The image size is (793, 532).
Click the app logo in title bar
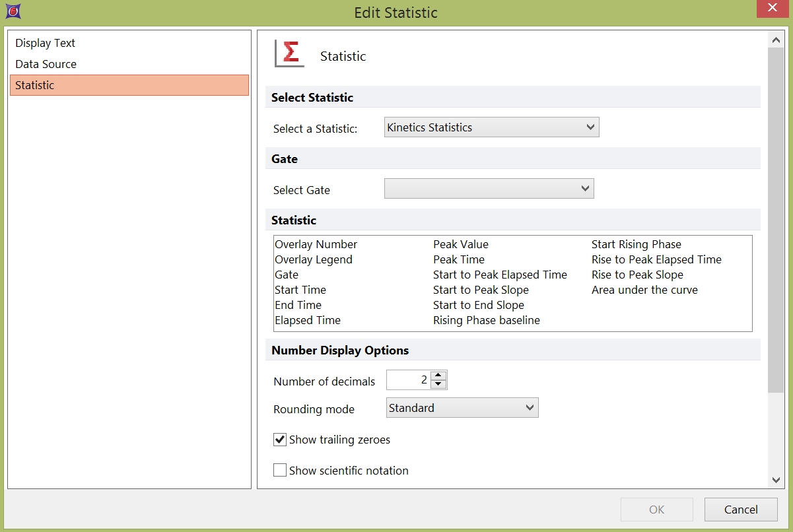tap(11, 11)
